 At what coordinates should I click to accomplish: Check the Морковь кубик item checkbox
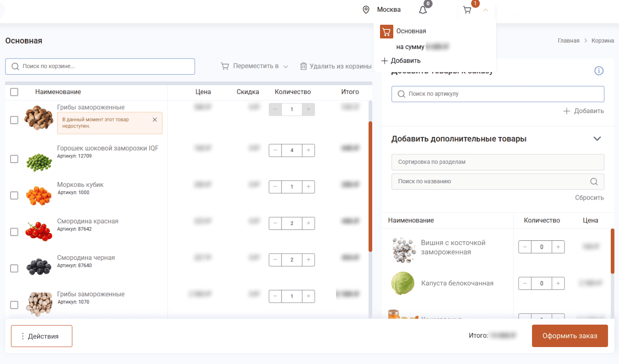(x=14, y=196)
